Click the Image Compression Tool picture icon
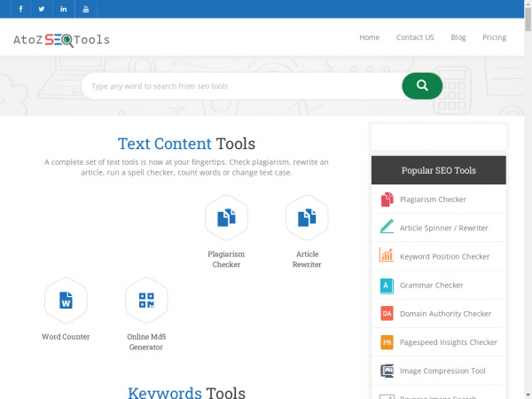This screenshot has width=532, height=399. (387, 371)
